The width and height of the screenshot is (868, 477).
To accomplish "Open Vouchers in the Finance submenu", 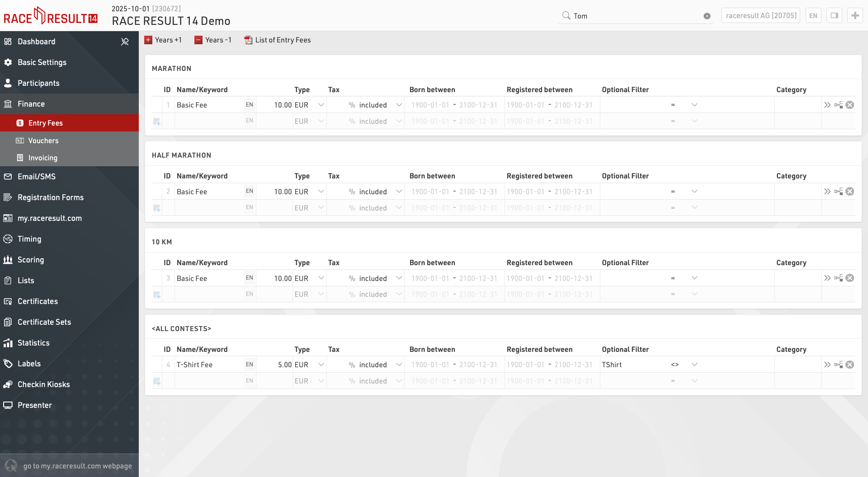I will click(x=43, y=140).
